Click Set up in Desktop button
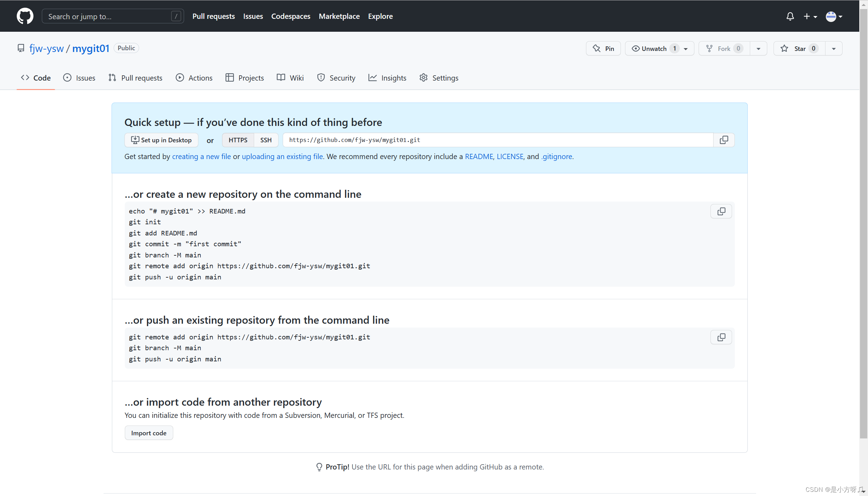 (x=161, y=140)
